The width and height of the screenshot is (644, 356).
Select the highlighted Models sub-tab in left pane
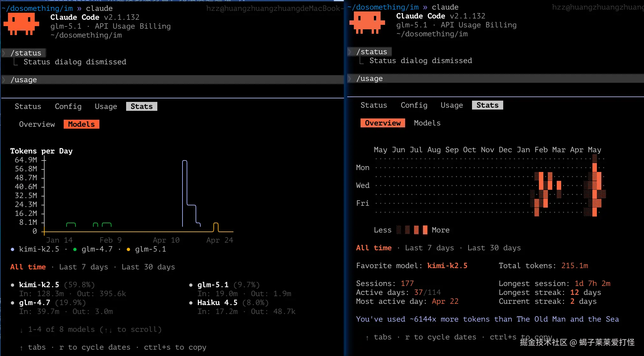pos(82,124)
